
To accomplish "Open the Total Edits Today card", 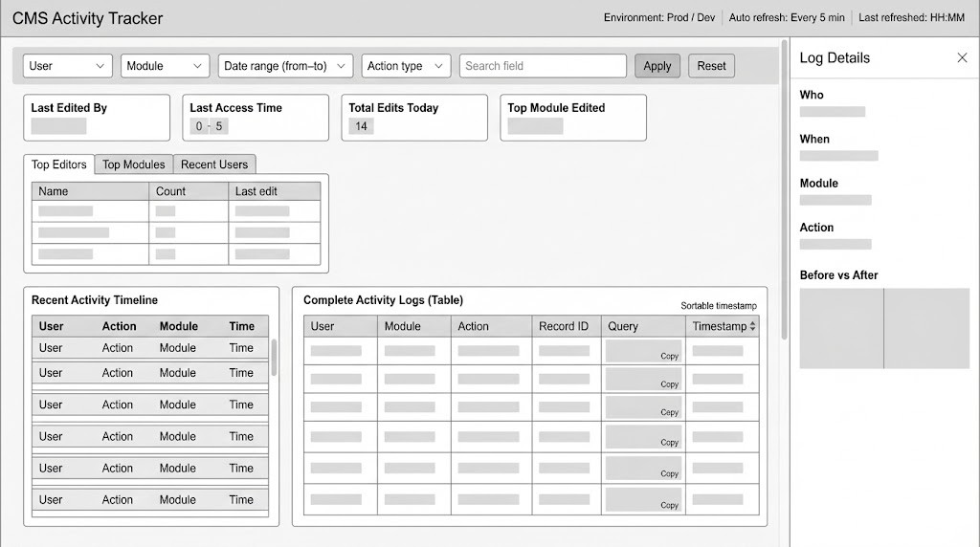I will point(414,118).
